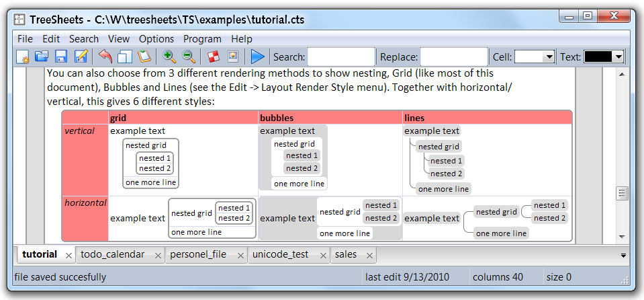Viewport: 644px width, 300px height.
Task: Click the Copy icon in the toolbar
Action: coord(125,57)
